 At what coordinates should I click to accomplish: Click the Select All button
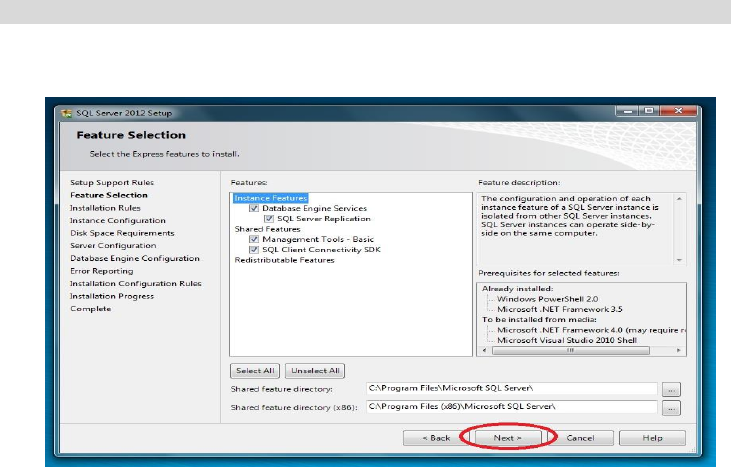click(255, 371)
